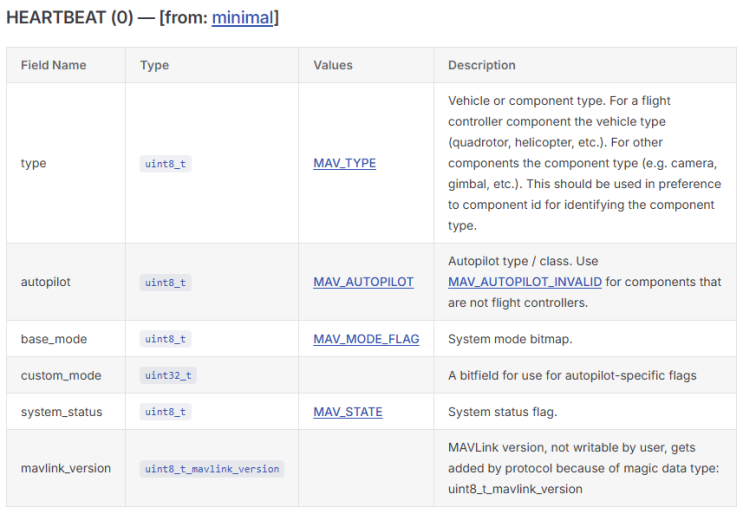The image size is (743, 514).
Task: Open the MAV_AUTOPILOT values link
Action: click(363, 282)
